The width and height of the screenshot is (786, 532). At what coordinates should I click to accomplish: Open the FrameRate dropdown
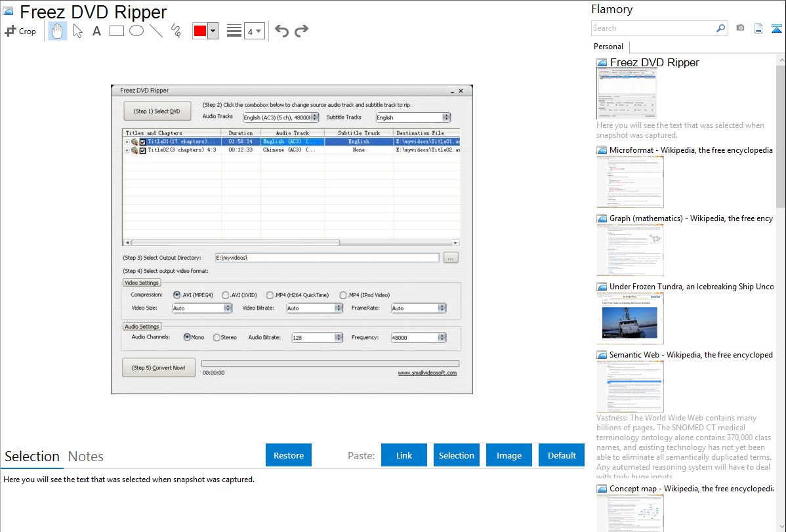point(419,308)
